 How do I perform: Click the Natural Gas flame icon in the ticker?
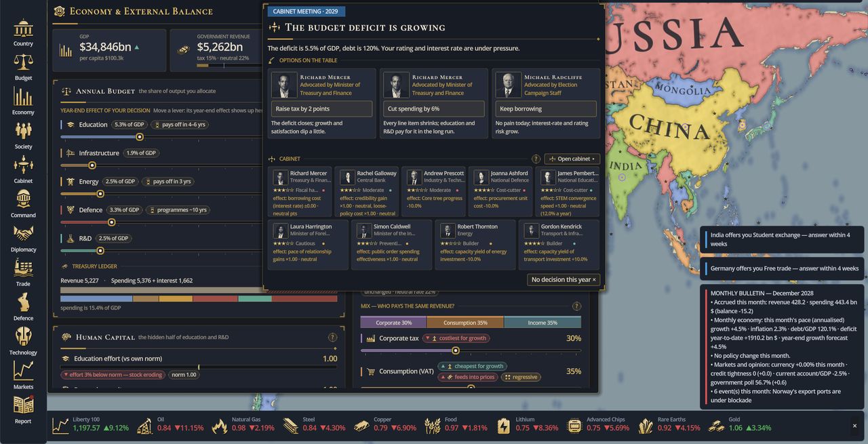(x=219, y=425)
